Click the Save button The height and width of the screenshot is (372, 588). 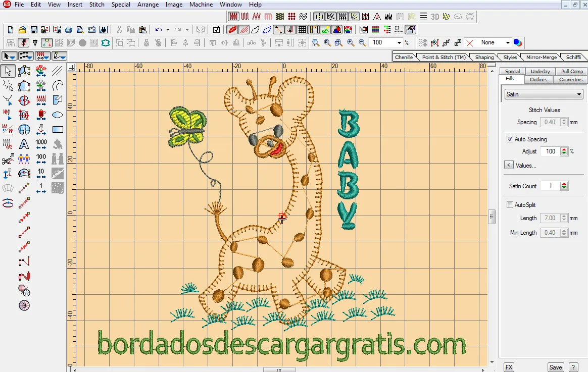coord(555,367)
